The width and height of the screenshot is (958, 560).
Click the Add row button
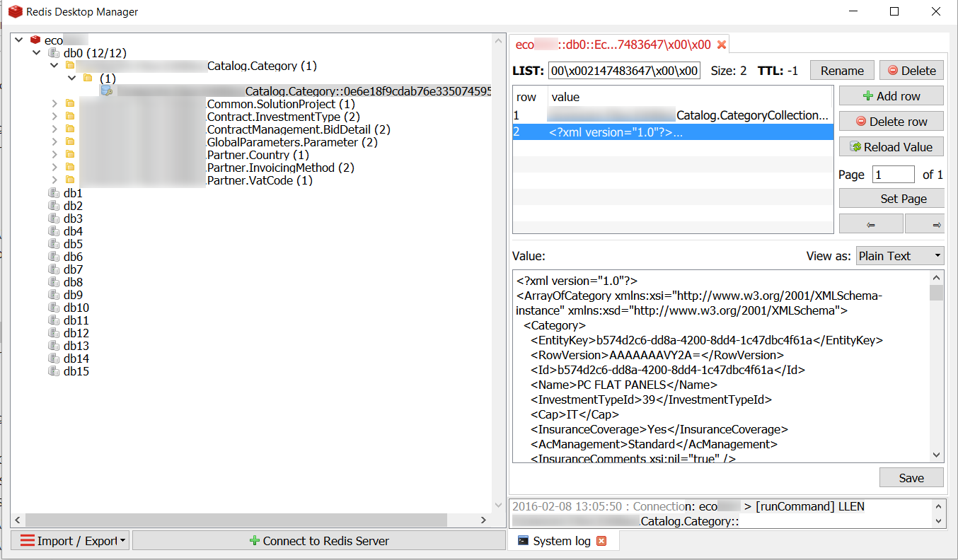(891, 96)
